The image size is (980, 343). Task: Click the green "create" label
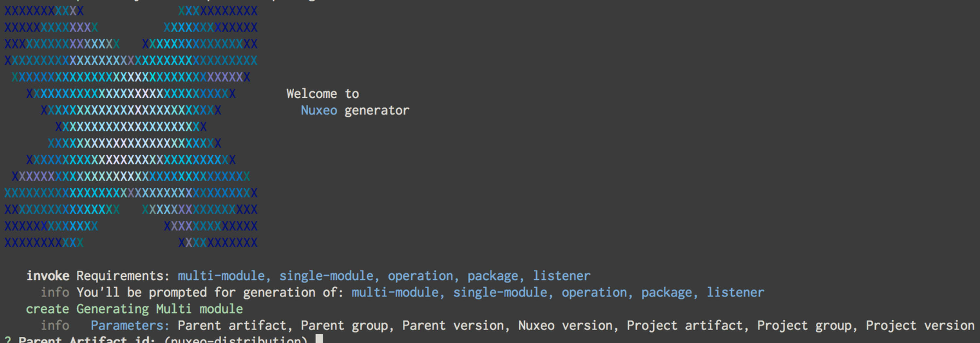pyautogui.click(x=48, y=309)
